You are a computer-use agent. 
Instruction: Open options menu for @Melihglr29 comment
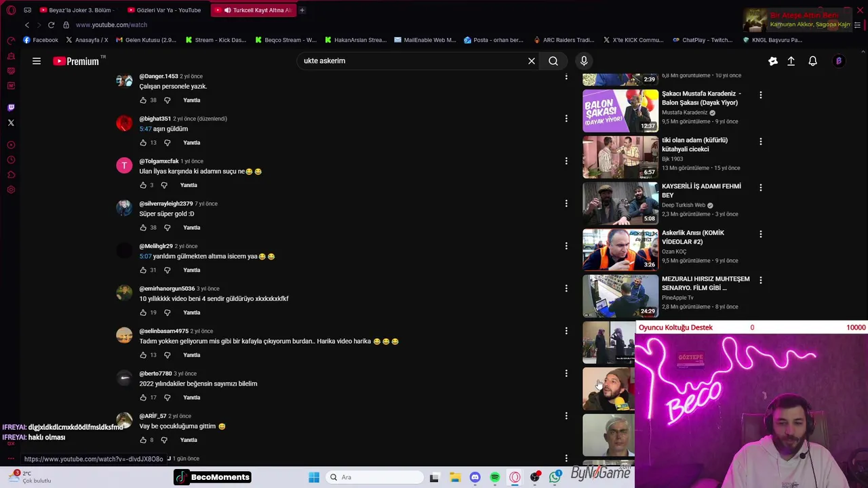pos(566,246)
